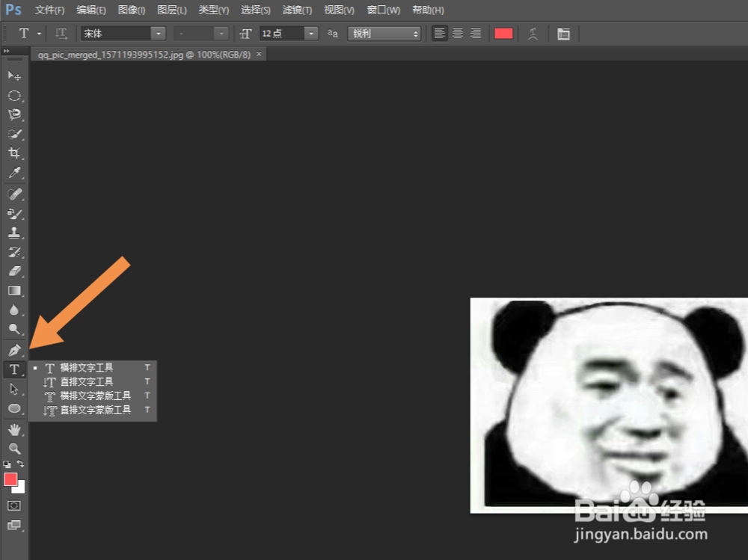Select the Elliptical Marquee tool
748x560 pixels.
point(14,96)
